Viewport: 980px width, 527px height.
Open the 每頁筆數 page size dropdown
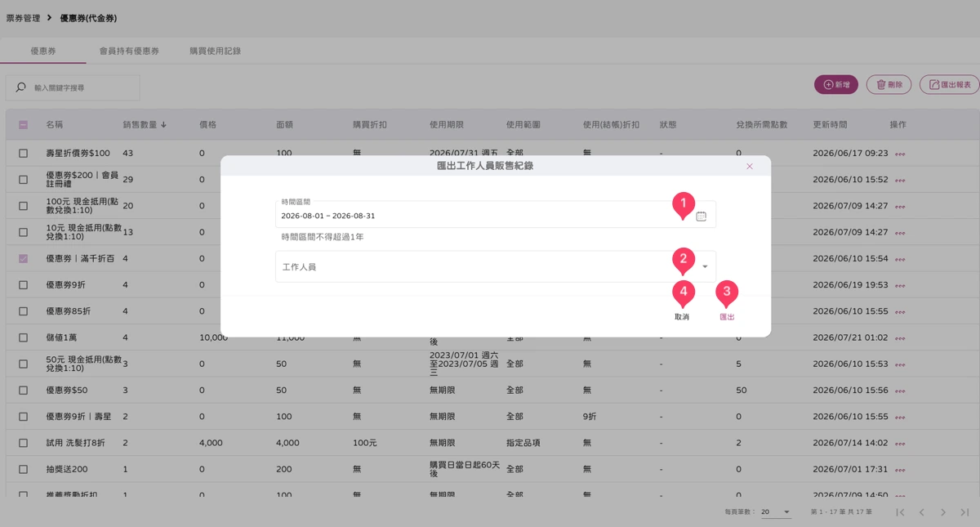[x=776, y=512]
